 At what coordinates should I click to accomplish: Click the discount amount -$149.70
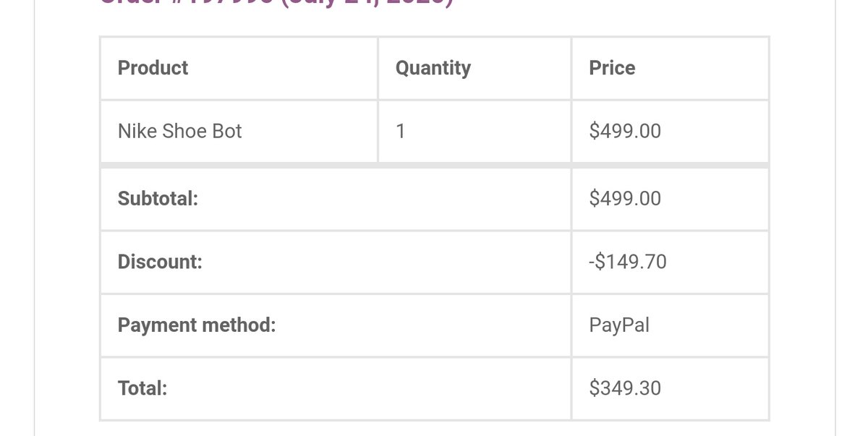point(628,262)
